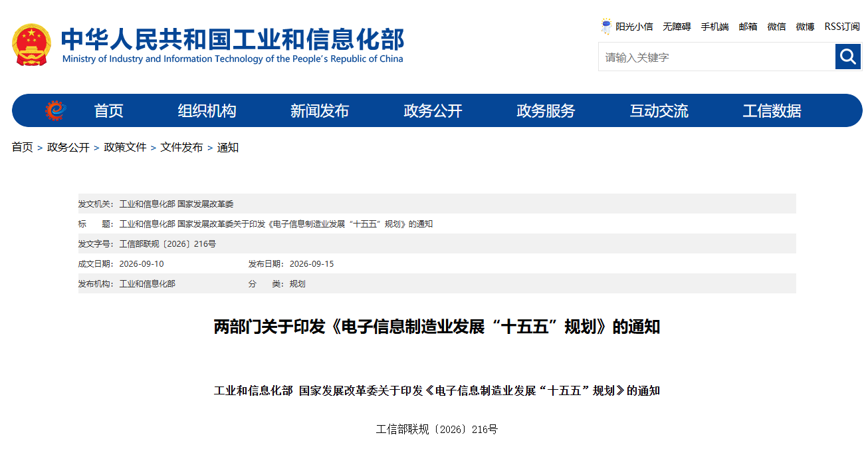868x451 pixels.
Task: Go to 政务公开 in the navigation bar
Action: pos(433,111)
